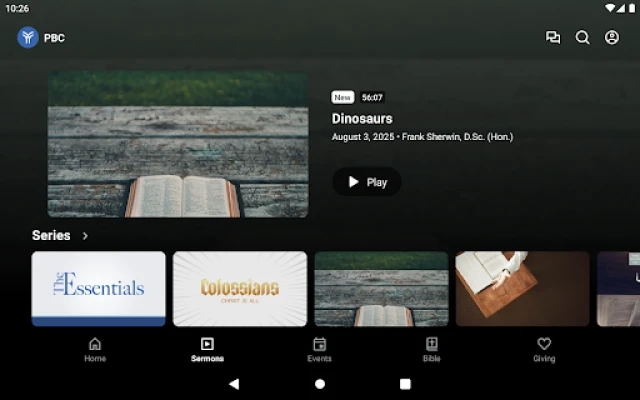Open search with the magnifier icon
Screen dimensions: 640x400
(582, 38)
